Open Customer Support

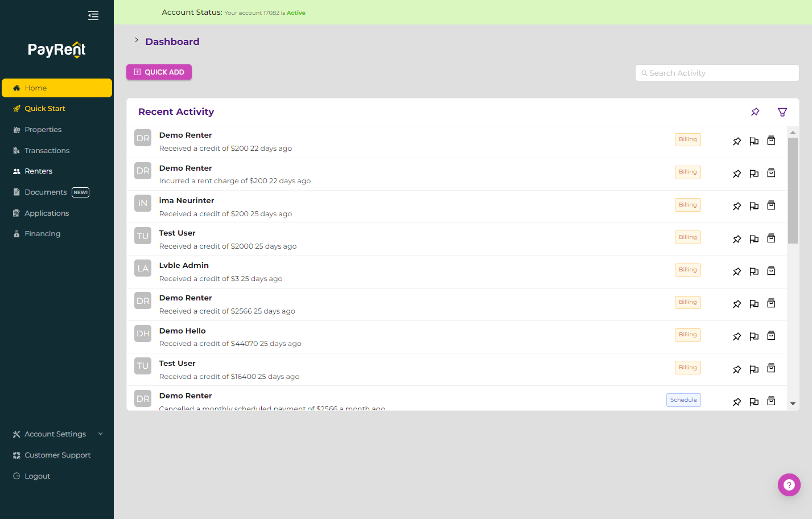57,455
